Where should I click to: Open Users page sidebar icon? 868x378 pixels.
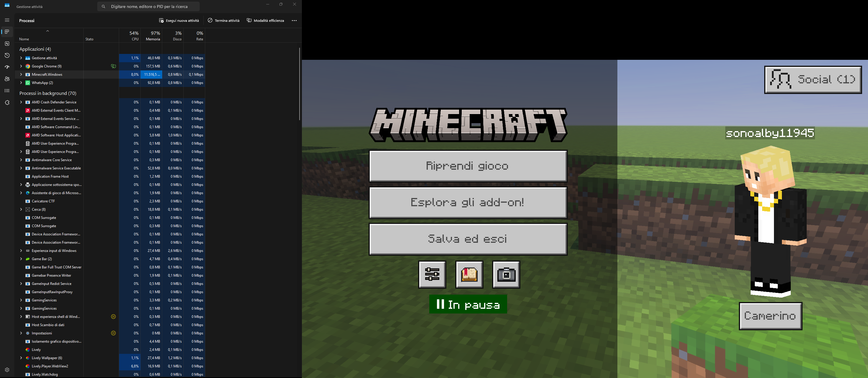click(x=7, y=79)
